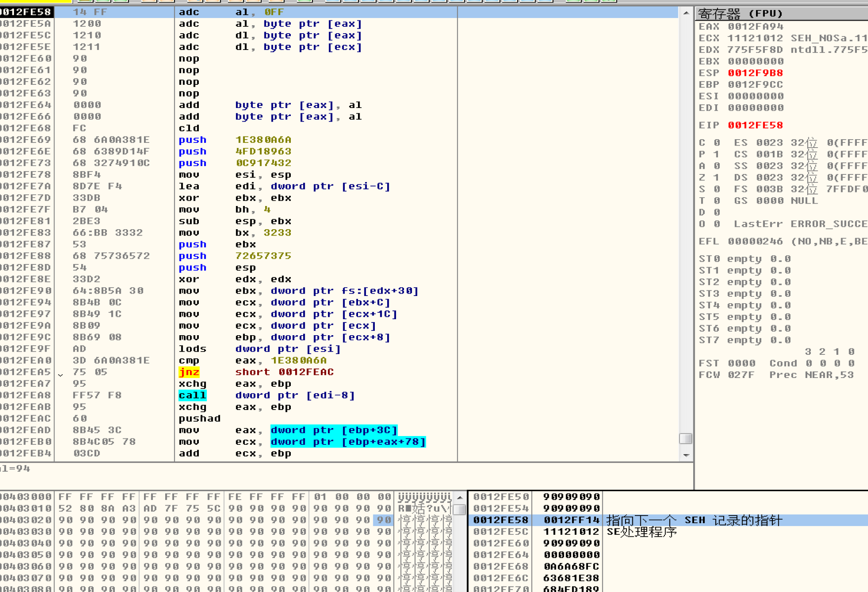The height and width of the screenshot is (592, 868).
Task: Click the A flag value
Action: pyautogui.click(x=717, y=166)
